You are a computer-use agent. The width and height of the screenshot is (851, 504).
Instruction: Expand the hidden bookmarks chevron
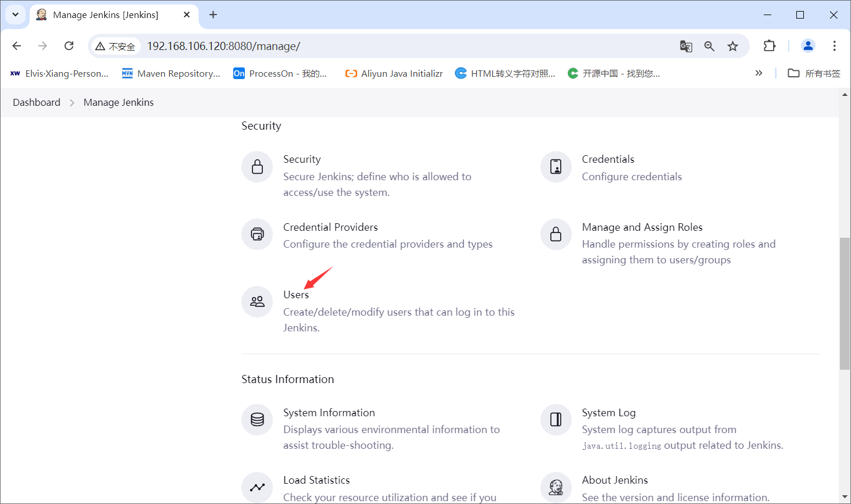tap(759, 73)
